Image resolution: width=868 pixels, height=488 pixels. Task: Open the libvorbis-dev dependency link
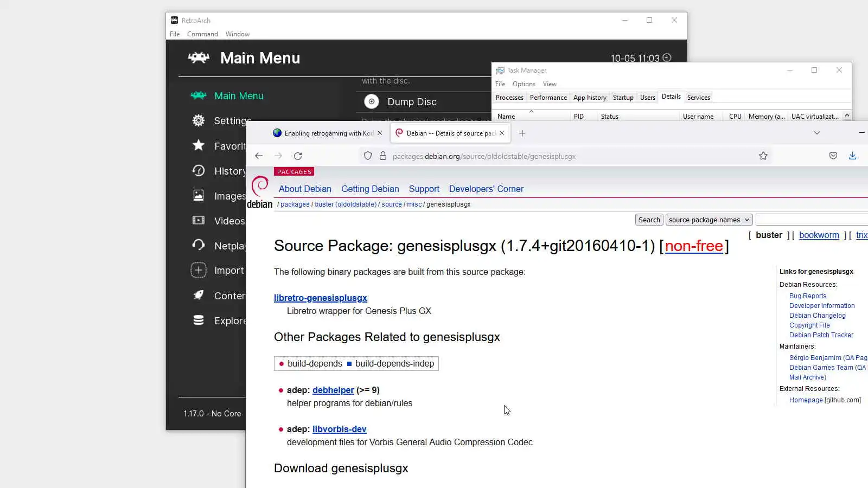tap(340, 429)
